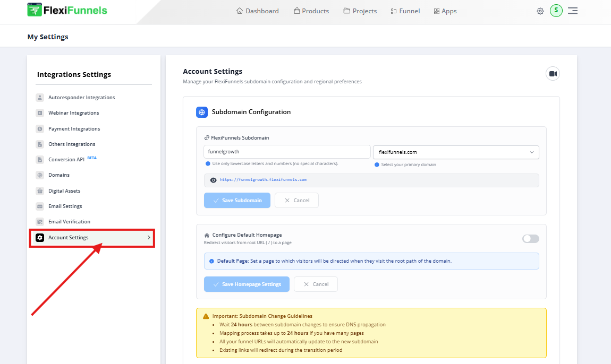Open Email Verification section
The width and height of the screenshot is (611, 364).
coord(70,222)
